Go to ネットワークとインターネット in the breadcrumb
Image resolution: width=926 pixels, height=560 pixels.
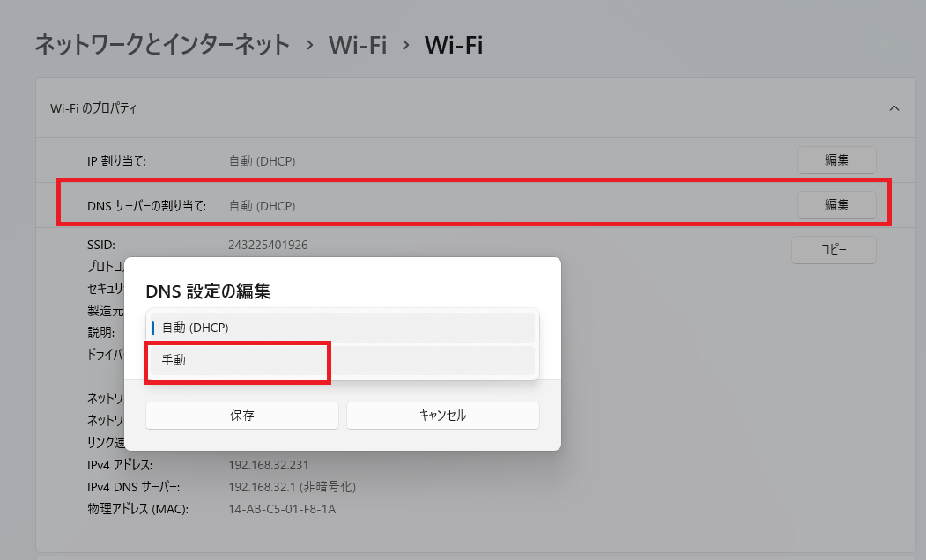[162, 45]
